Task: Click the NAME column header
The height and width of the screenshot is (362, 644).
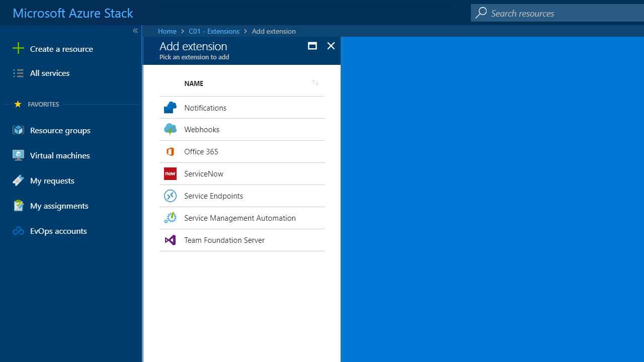Action: pyautogui.click(x=194, y=83)
